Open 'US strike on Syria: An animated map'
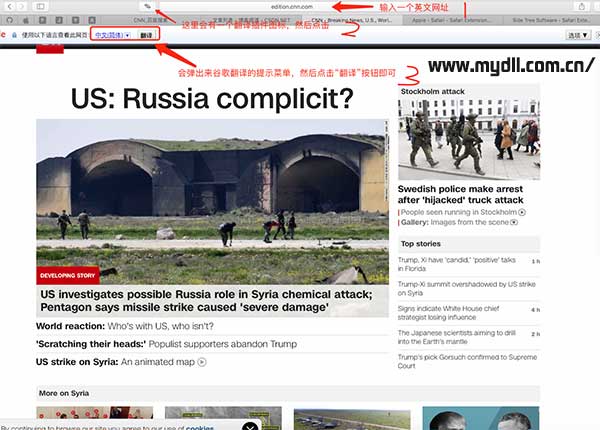The image size is (600, 430). (x=116, y=362)
